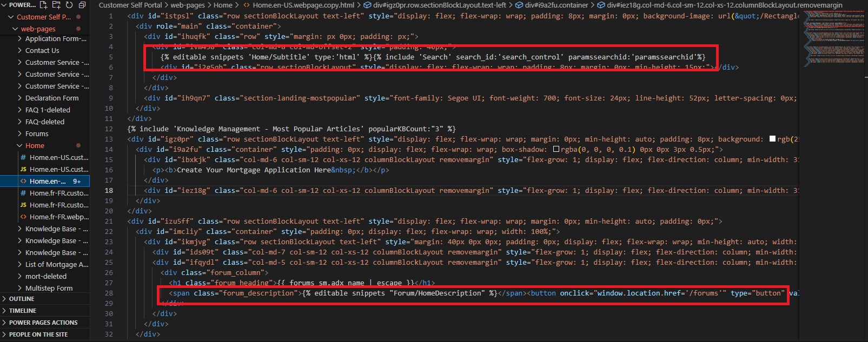Click the white rgb color swatch on line 13
The width and height of the screenshot is (868, 342).
point(772,139)
